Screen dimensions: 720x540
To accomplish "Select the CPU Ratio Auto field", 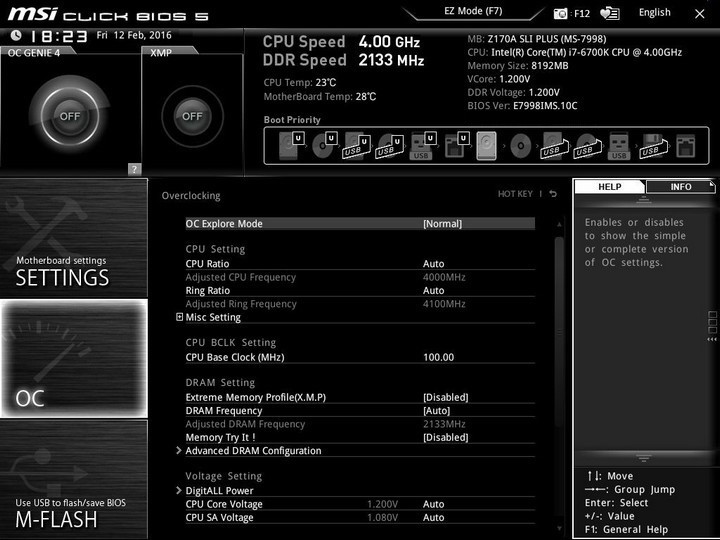I will (433, 264).
